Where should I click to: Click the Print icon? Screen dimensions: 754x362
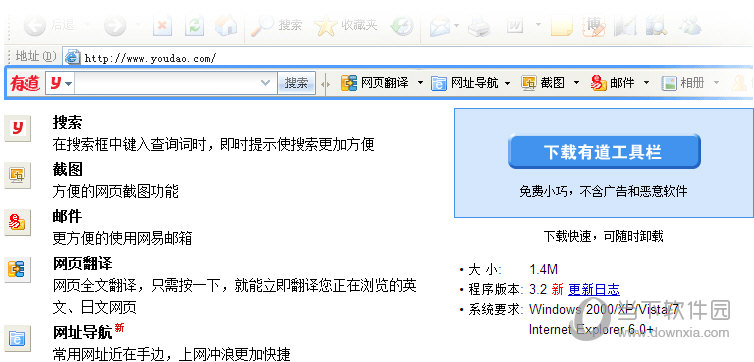[479, 26]
